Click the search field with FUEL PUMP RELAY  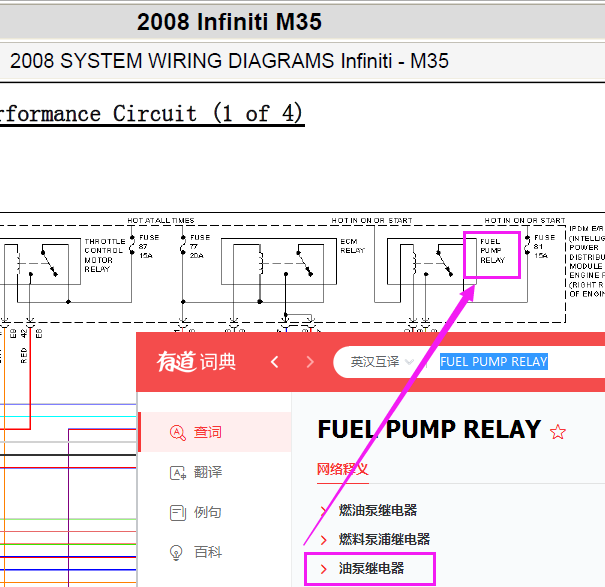(x=494, y=362)
